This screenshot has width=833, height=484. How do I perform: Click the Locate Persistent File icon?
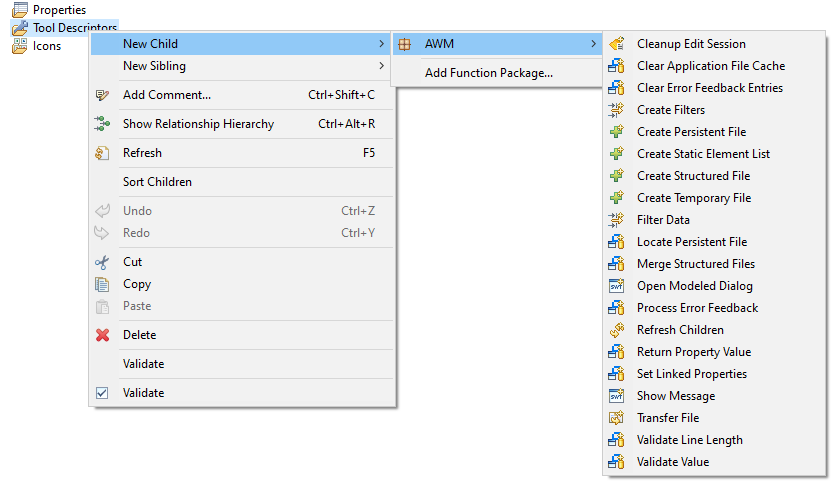[616, 242]
